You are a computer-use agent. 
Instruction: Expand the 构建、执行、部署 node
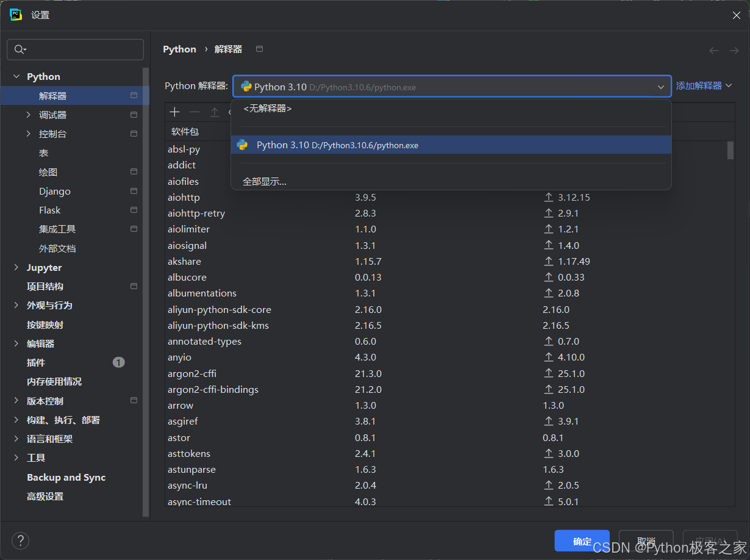16,420
